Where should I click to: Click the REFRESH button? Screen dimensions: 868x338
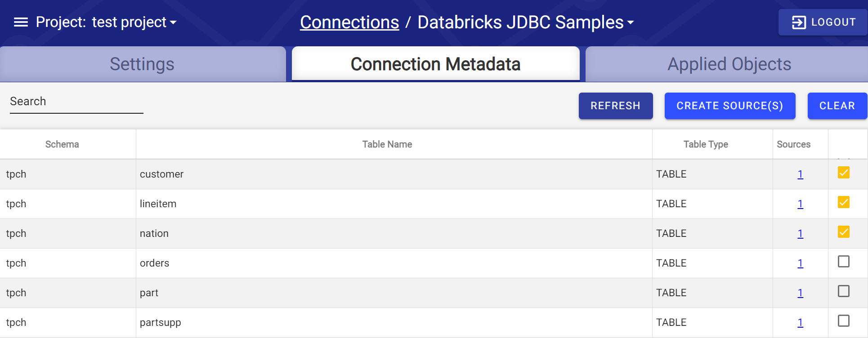(616, 106)
